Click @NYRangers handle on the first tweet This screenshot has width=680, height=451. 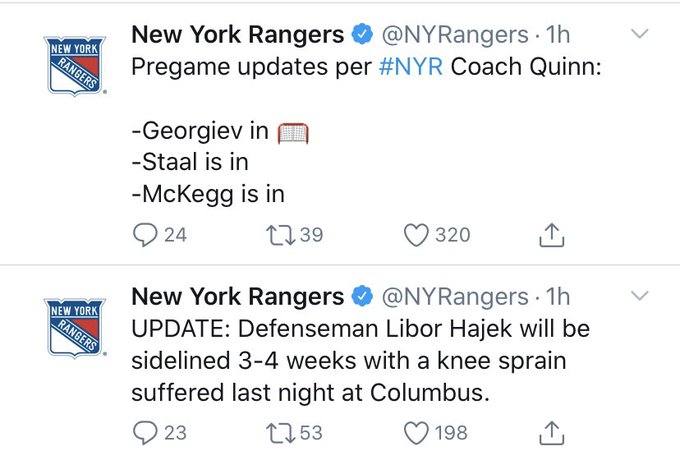click(x=456, y=35)
